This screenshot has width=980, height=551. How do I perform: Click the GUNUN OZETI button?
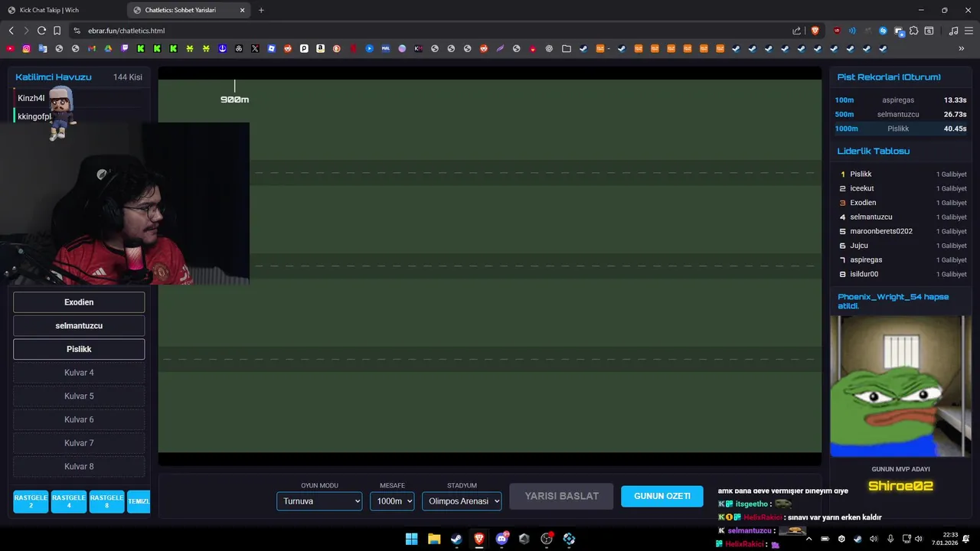point(661,496)
